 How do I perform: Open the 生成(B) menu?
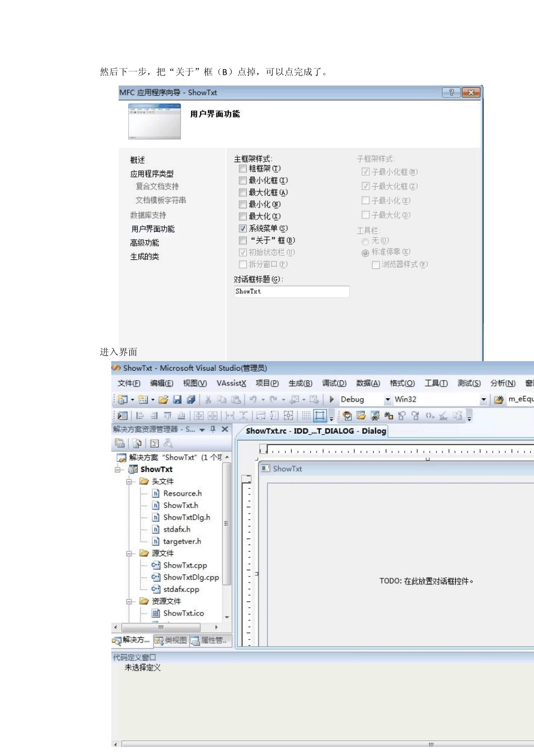point(300,383)
